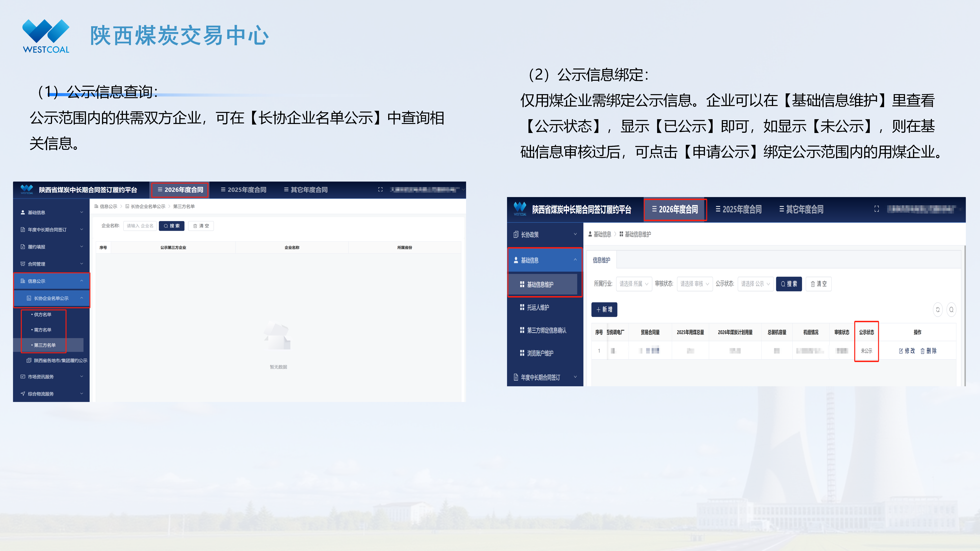Click the fullscreen icon in right screenshot header
This screenshot has height=551, width=980.
pyautogui.click(x=876, y=209)
